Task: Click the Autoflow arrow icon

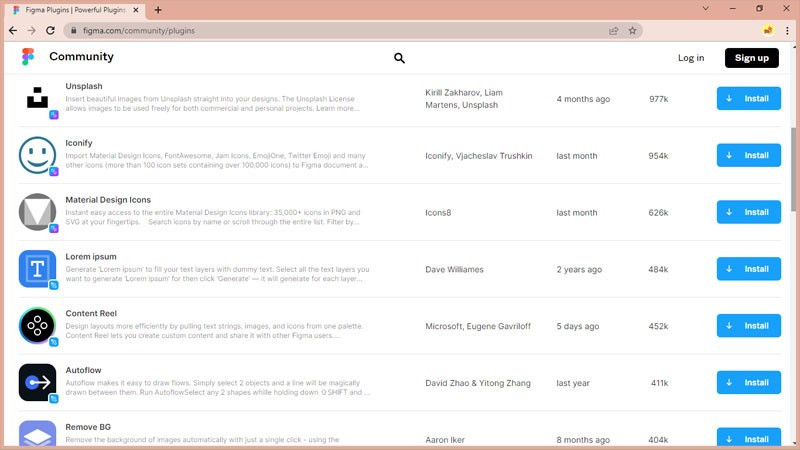Action: 37,382
